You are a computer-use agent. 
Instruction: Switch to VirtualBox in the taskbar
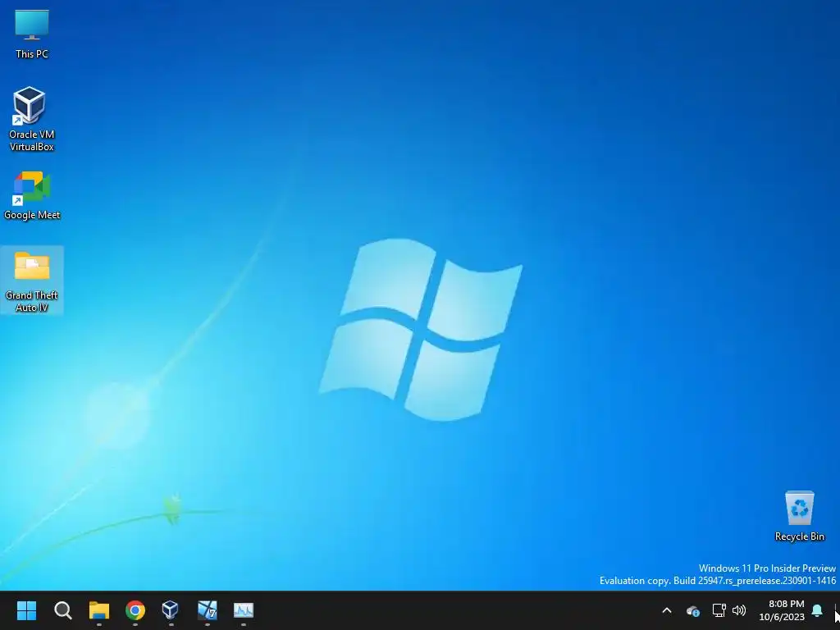pos(171,610)
